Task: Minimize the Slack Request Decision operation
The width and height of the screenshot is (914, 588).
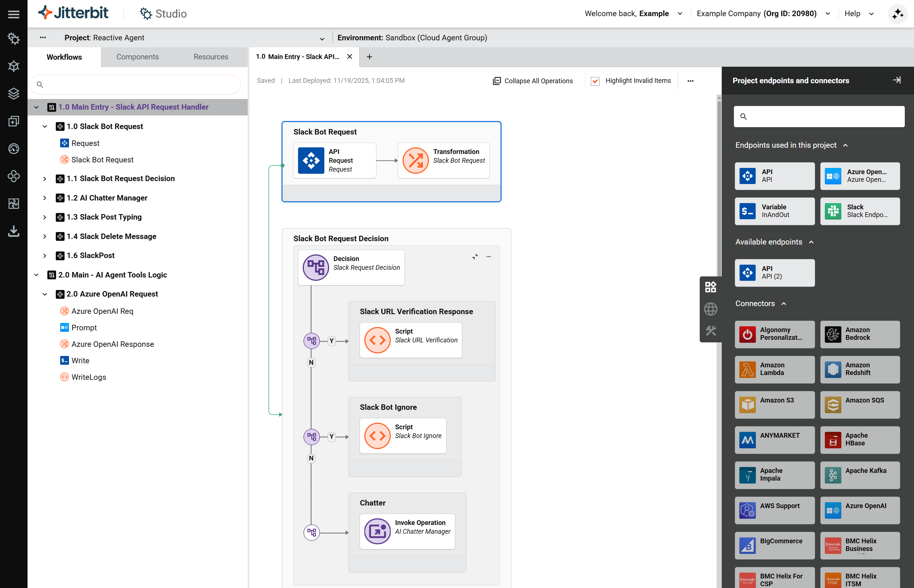Action: click(475, 257)
